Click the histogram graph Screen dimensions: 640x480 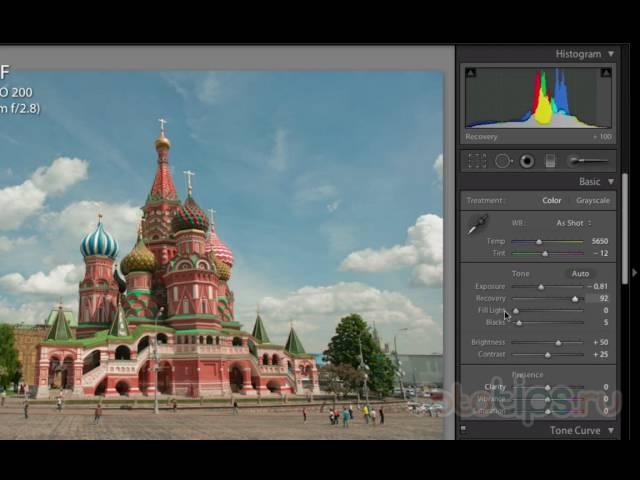point(538,98)
